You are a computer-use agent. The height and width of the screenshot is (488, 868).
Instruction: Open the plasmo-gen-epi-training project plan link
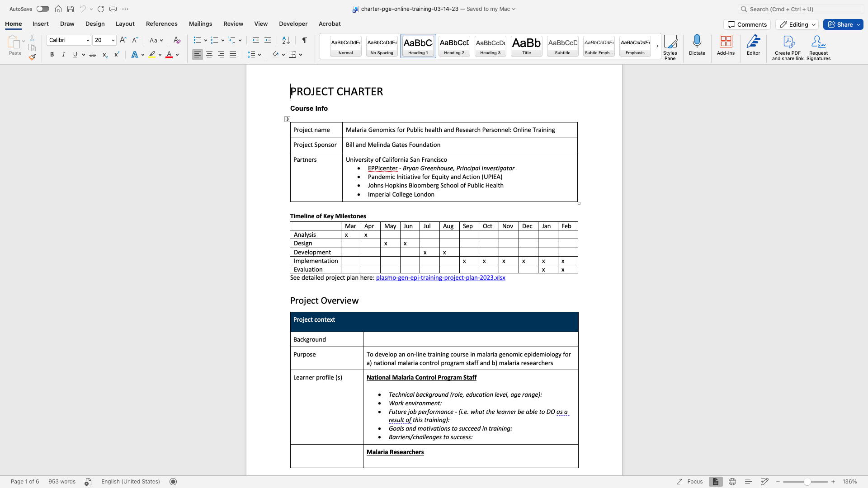(440, 277)
